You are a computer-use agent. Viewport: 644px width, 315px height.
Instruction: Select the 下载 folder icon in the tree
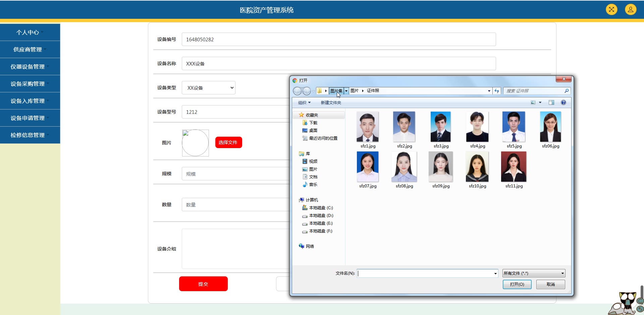point(305,123)
